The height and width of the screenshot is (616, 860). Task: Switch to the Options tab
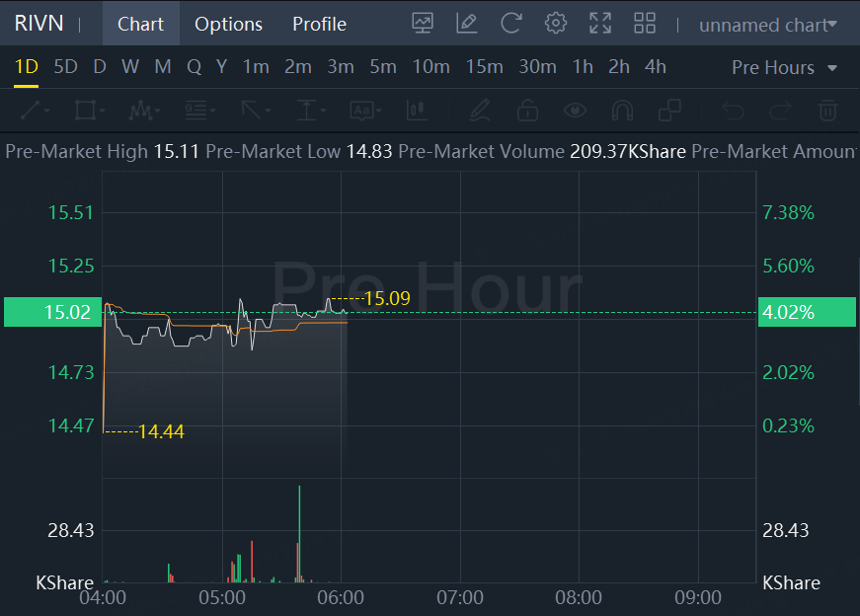click(229, 24)
